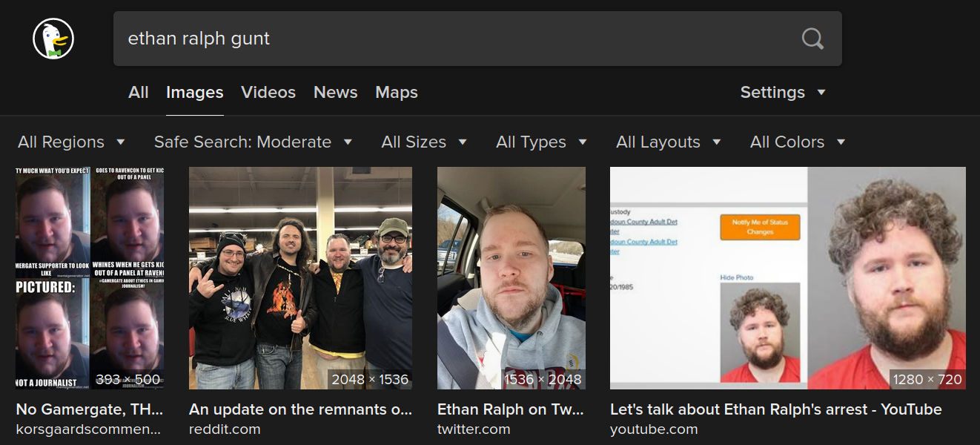Click the youtube.com source link
Viewport: 980px width, 445px height.
[654, 429]
